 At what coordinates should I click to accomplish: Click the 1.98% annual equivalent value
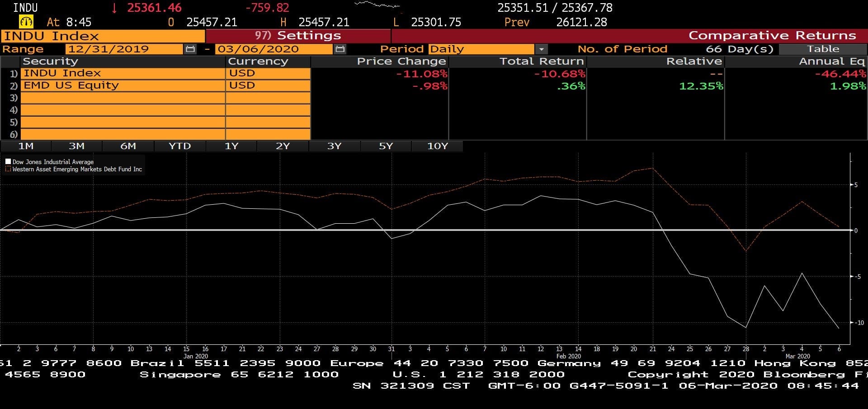click(848, 86)
